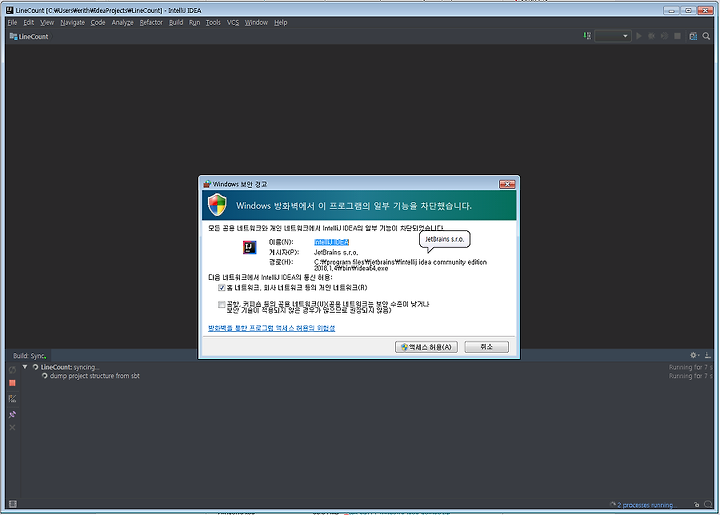Close the Windows security alert dialog
This screenshot has height=515, width=720.
point(507,184)
